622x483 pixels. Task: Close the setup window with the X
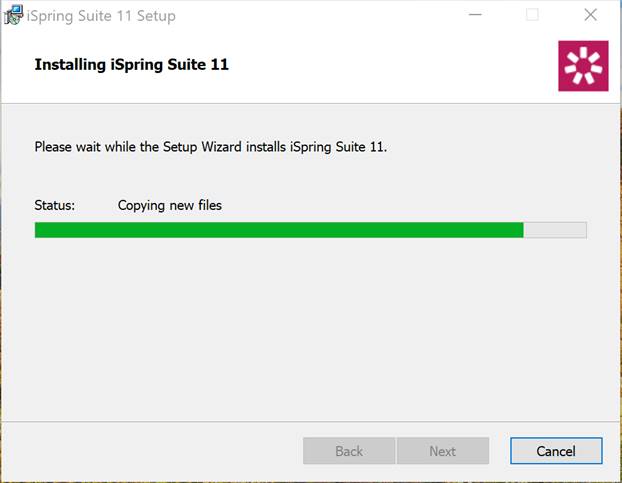click(x=590, y=15)
